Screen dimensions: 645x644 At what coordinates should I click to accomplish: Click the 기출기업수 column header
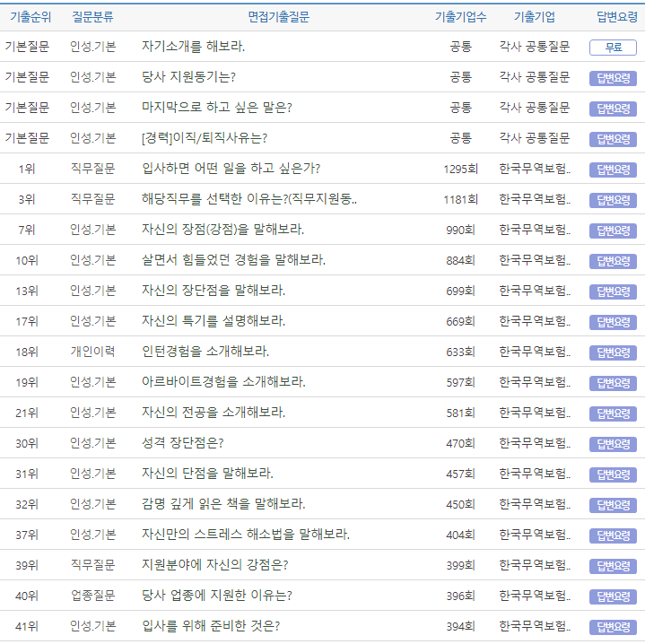(x=460, y=17)
